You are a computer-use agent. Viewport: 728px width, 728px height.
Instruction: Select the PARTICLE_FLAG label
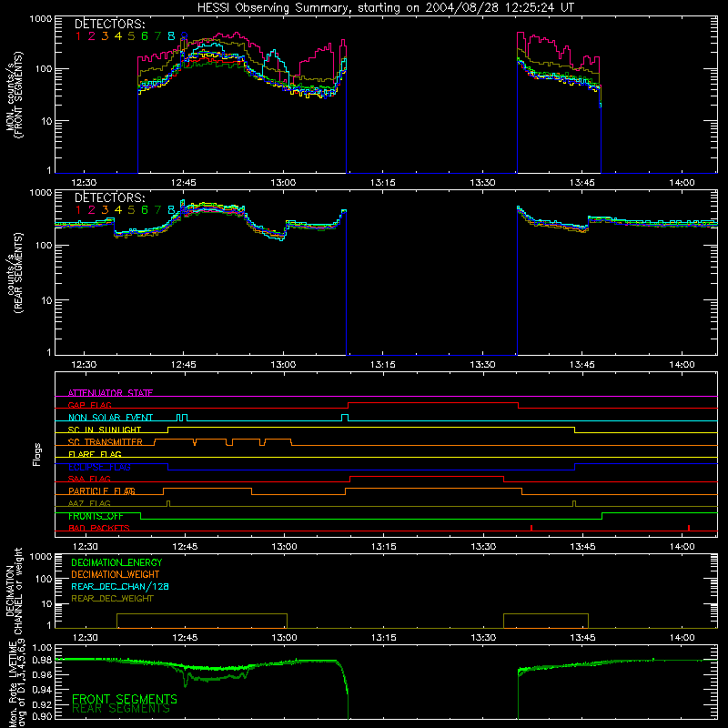pyautogui.click(x=102, y=490)
